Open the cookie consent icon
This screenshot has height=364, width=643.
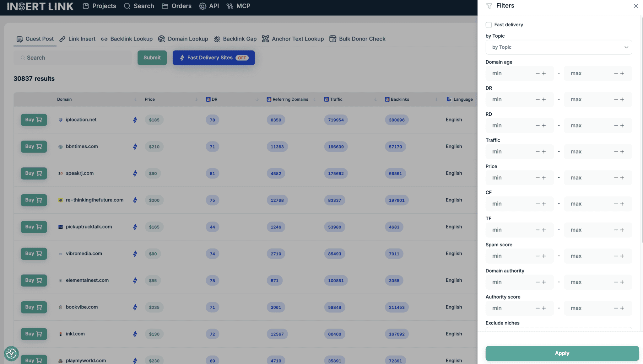pyautogui.click(x=11, y=353)
